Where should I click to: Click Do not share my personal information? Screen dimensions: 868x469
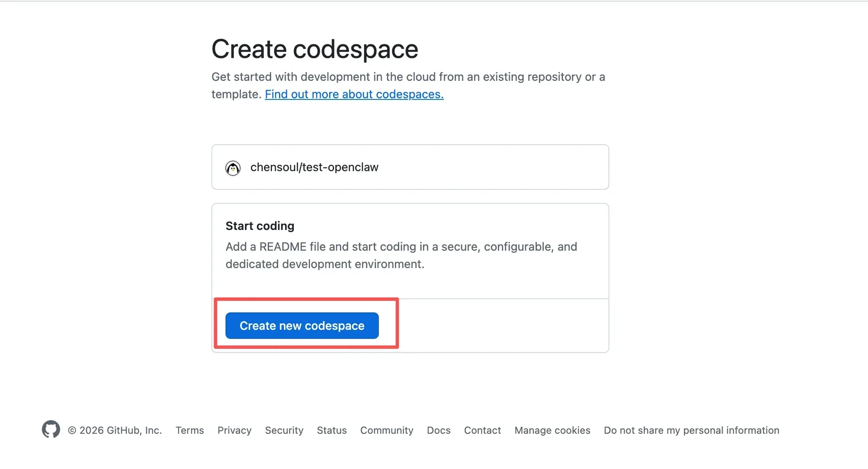click(691, 430)
